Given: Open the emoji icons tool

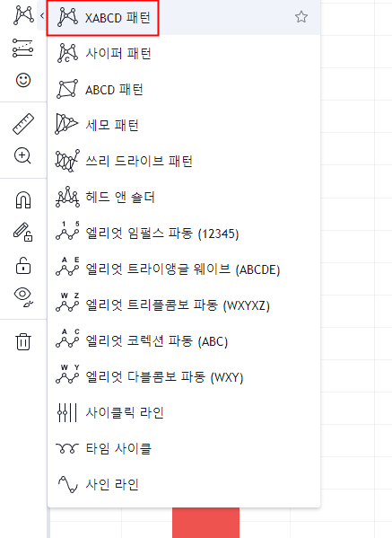Looking at the screenshot, I should click(x=23, y=80).
